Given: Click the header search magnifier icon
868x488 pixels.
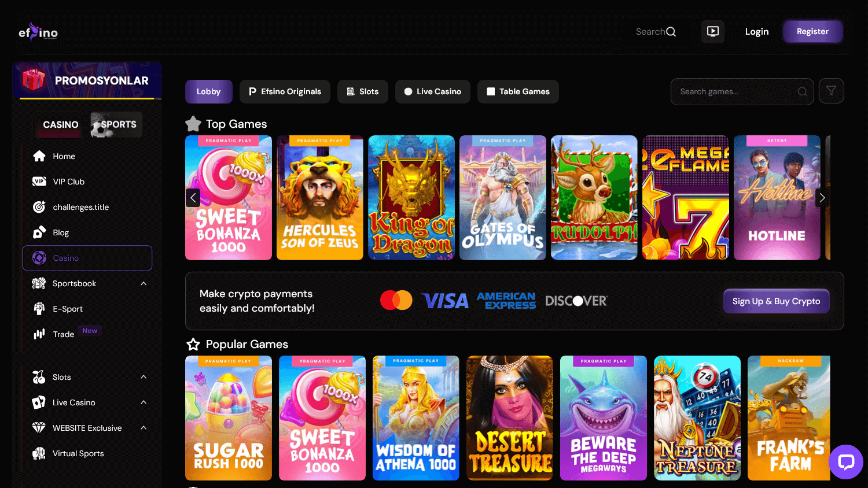Looking at the screenshot, I should [x=671, y=32].
